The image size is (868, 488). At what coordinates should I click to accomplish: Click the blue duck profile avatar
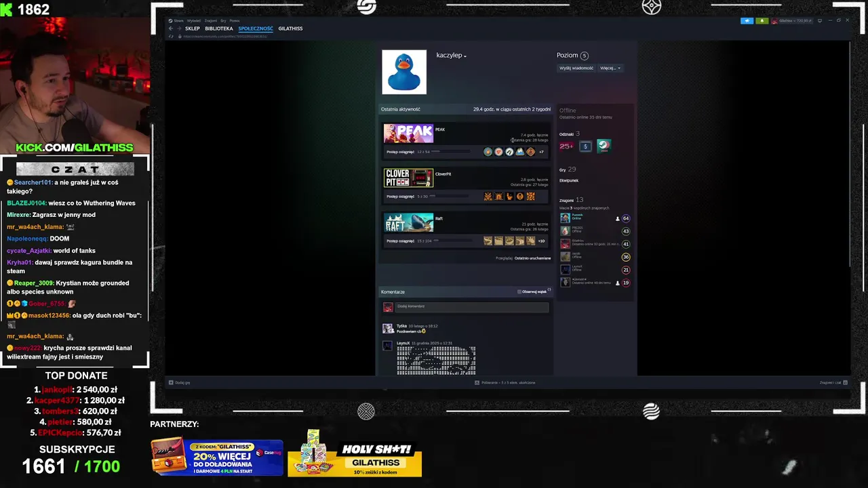click(404, 72)
